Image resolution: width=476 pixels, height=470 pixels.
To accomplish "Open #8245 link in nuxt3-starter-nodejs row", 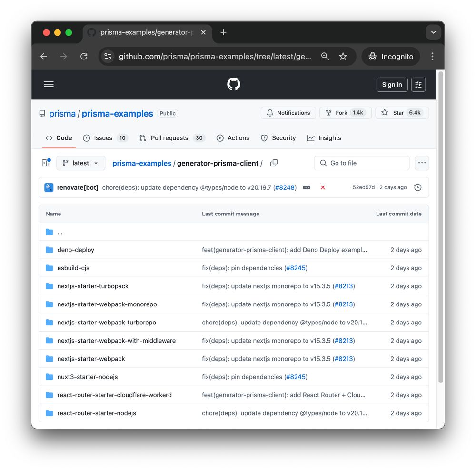I will pyautogui.click(x=296, y=377).
